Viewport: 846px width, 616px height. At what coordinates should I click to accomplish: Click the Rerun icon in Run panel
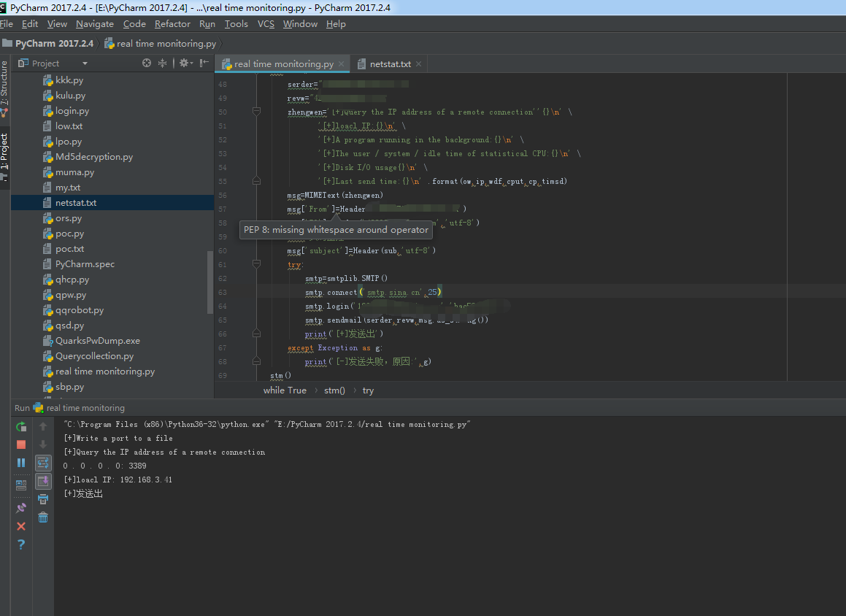point(21,427)
